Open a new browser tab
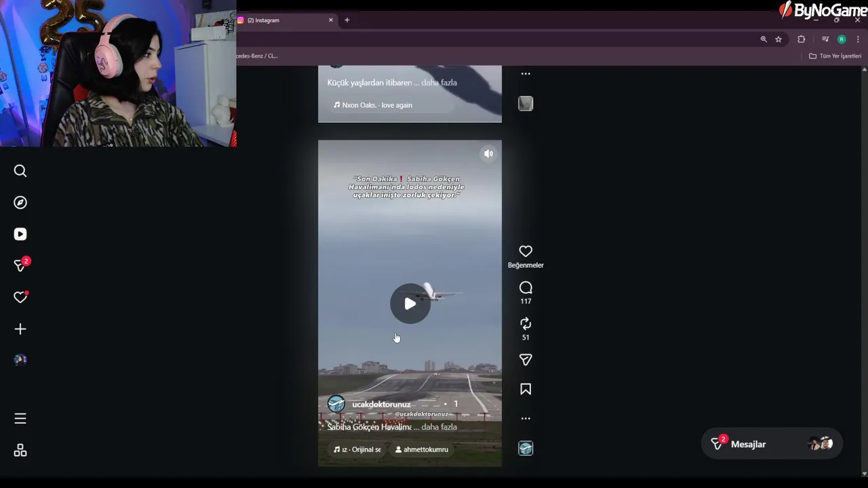Screen dimensions: 868x488 pyautogui.click(x=347, y=20)
